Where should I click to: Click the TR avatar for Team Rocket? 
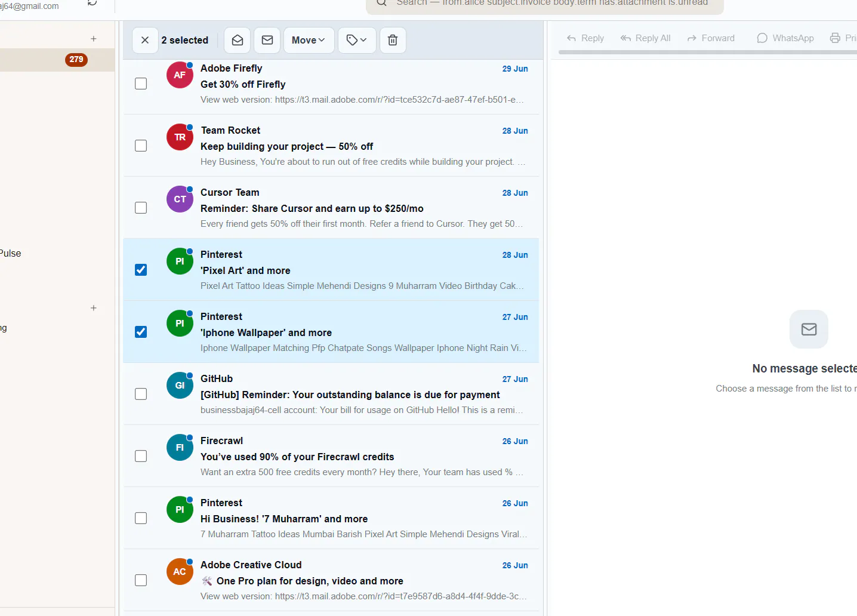(x=180, y=137)
